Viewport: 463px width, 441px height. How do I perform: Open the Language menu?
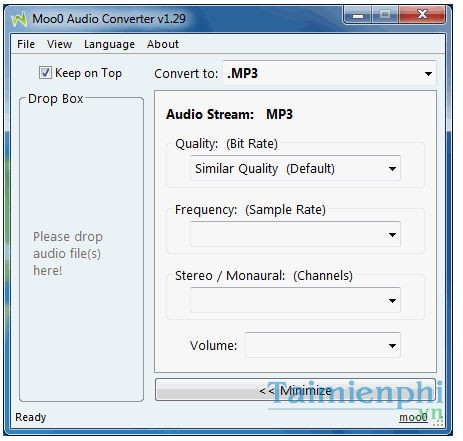click(109, 44)
